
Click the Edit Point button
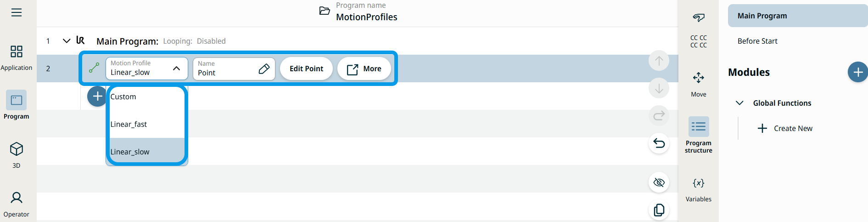[306, 68]
